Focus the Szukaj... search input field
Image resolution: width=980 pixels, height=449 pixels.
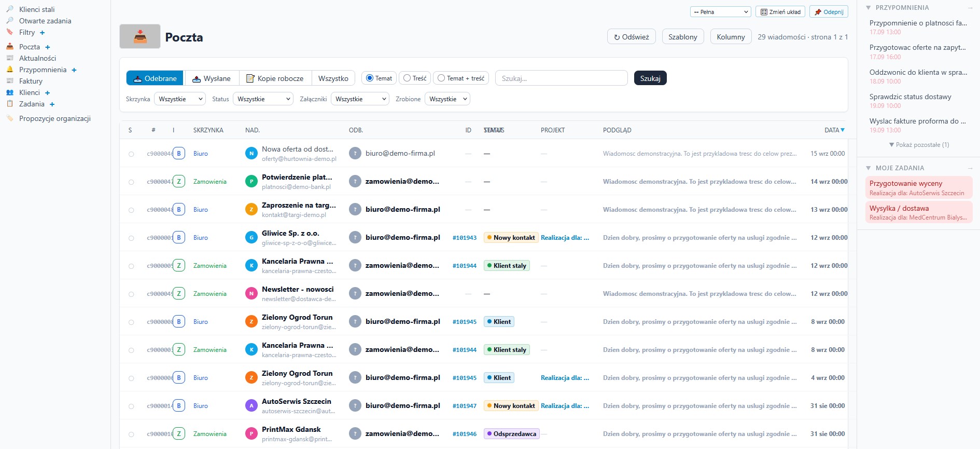pos(562,78)
